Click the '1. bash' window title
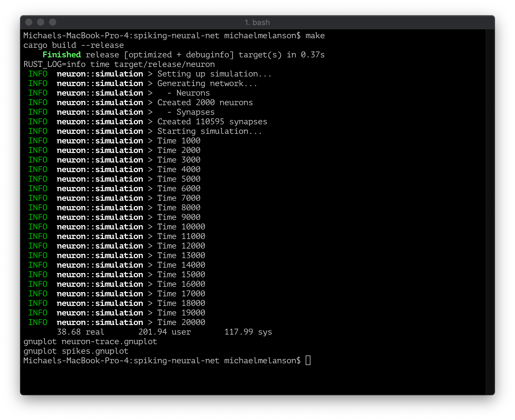 pyautogui.click(x=257, y=22)
